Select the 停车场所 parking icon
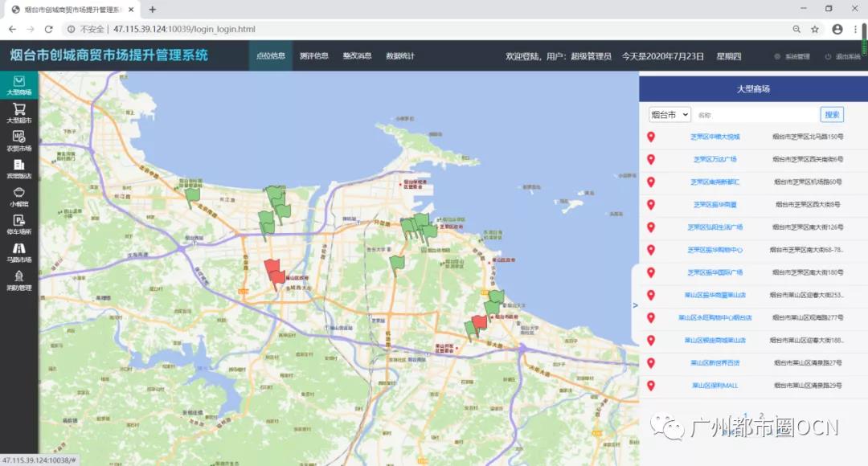Screen dimensions: 868x466 click(19, 224)
